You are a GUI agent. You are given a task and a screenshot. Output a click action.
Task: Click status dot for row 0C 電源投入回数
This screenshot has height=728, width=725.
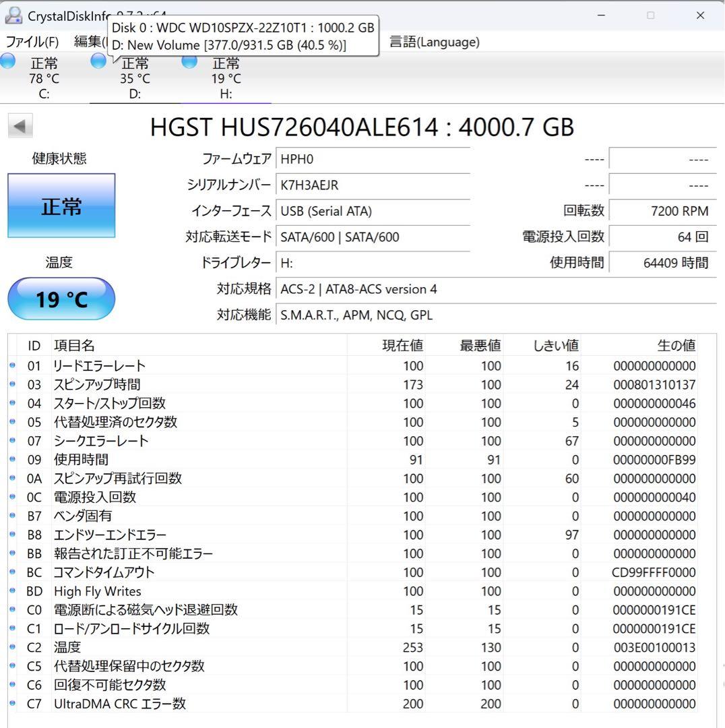tap(13, 497)
